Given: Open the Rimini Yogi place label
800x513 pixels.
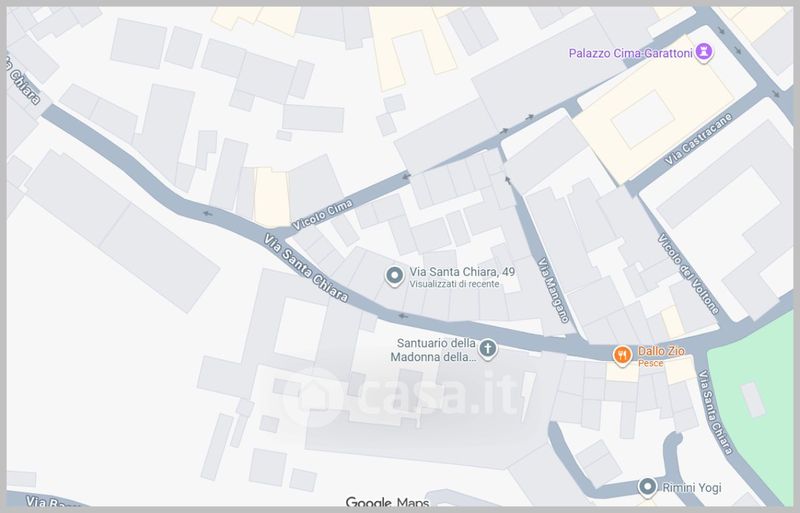Looking at the screenshot, I should click(692, 487).
